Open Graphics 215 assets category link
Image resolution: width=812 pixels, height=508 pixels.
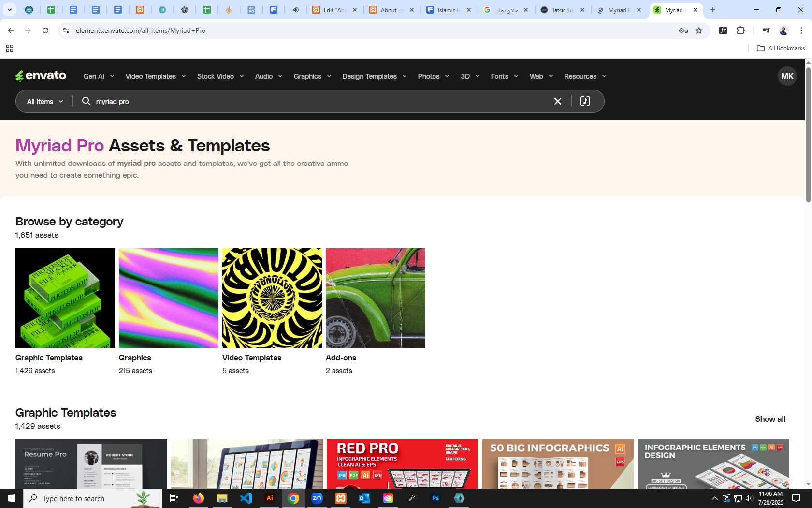tap(135, 358)
